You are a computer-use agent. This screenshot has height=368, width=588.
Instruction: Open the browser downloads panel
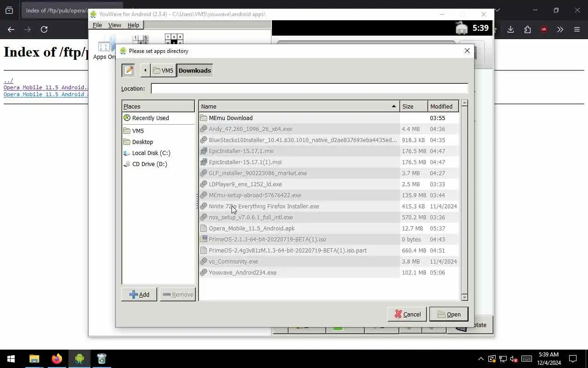tap(510, 29)
